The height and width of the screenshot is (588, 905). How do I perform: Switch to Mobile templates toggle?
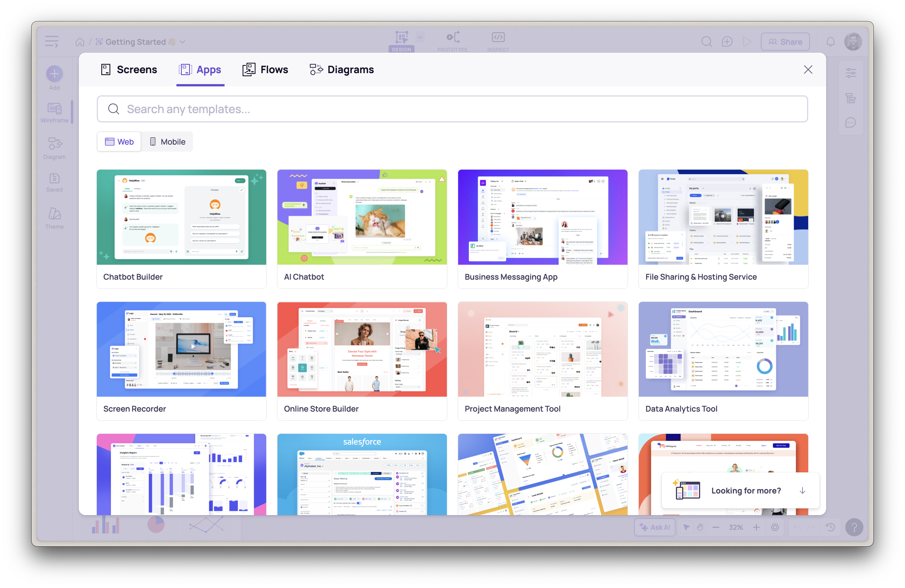pos(167,142)
